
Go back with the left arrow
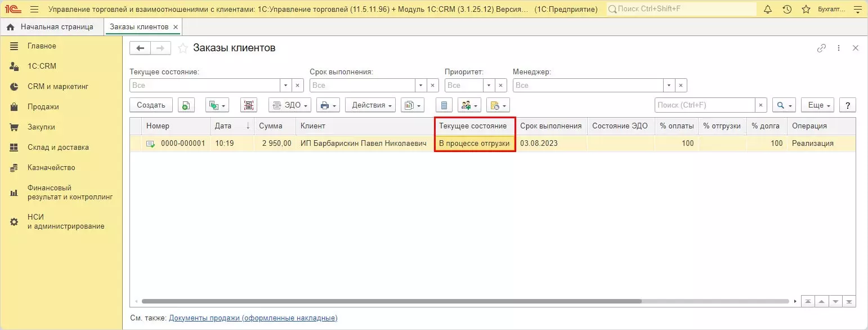[140, 48]
